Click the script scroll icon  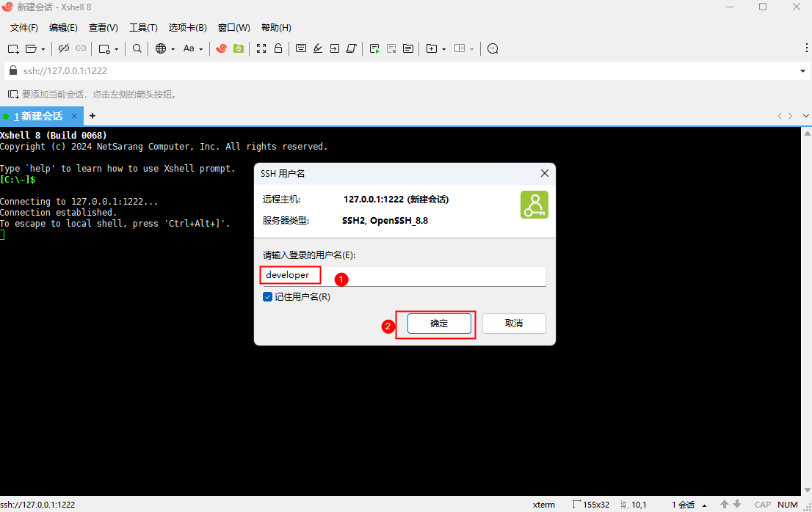coord(352,48)
